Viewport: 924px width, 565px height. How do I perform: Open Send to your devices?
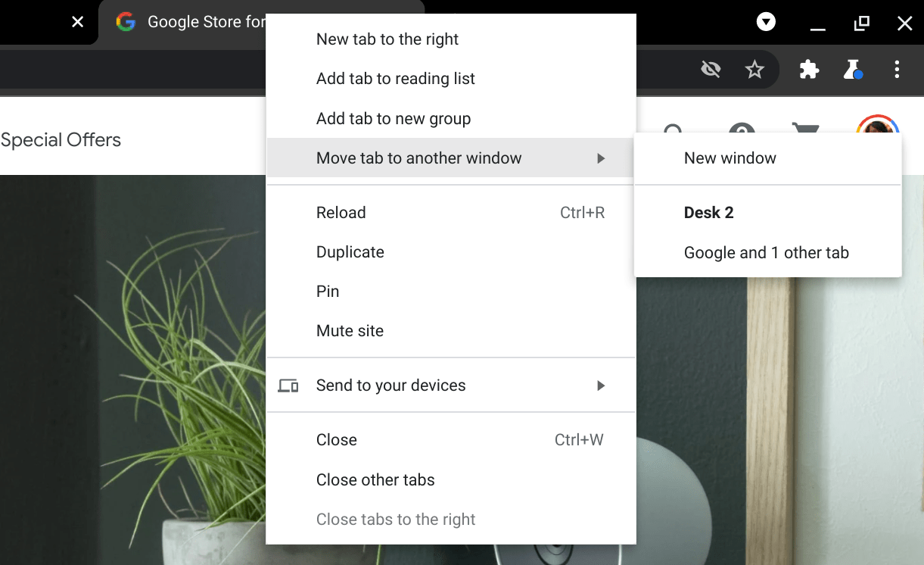tap(451, 386)
